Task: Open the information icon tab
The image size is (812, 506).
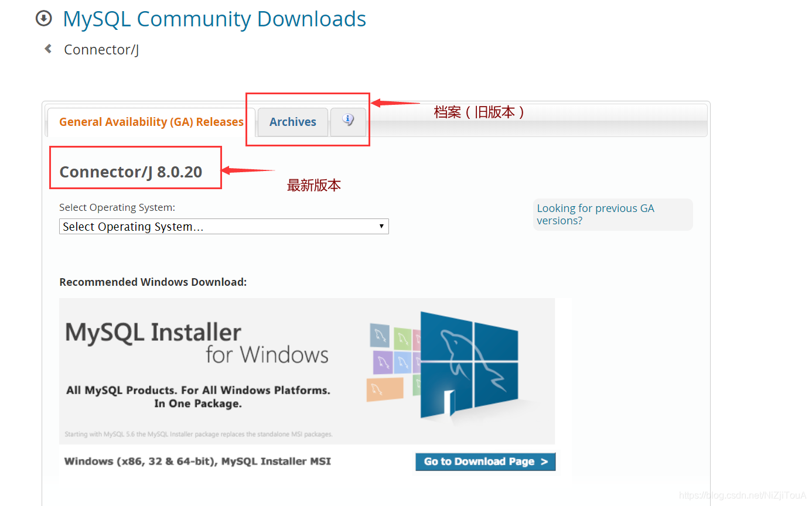Action: click(x=348, y=122)
